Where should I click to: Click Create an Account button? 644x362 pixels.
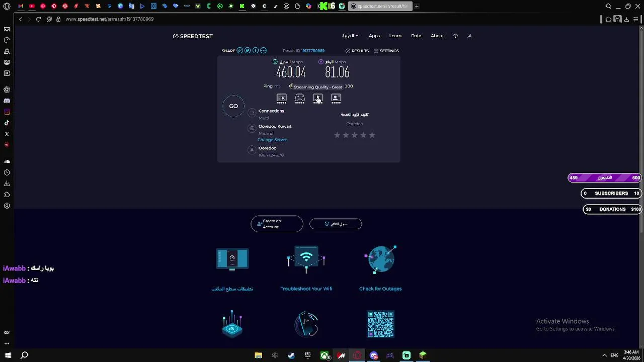[x=277, y=224]
